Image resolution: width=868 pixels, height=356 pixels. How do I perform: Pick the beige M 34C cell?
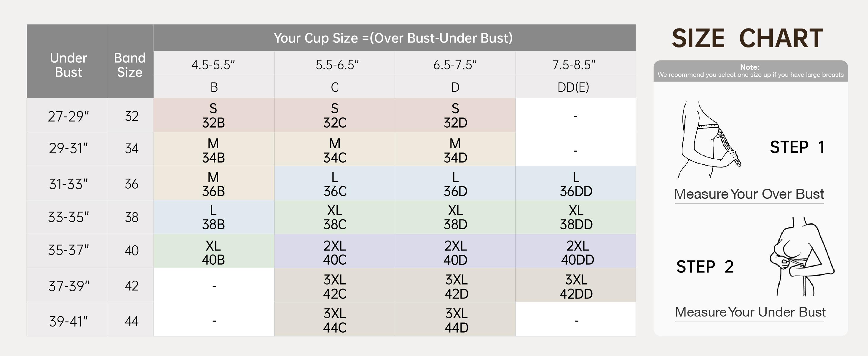pyautogui.click(x=335, y=150)
